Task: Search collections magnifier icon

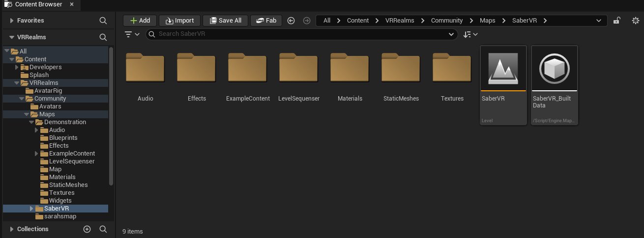Action: [103, 229]
